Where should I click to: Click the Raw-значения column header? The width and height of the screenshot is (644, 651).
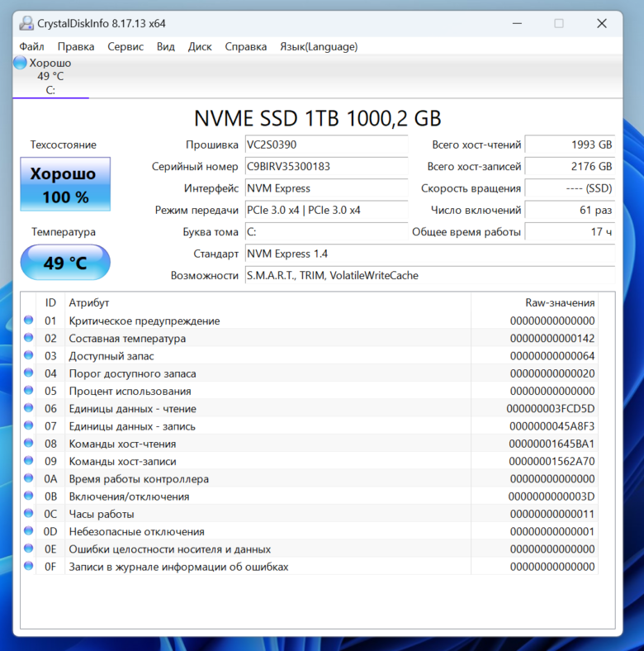(x=534, y=302)
